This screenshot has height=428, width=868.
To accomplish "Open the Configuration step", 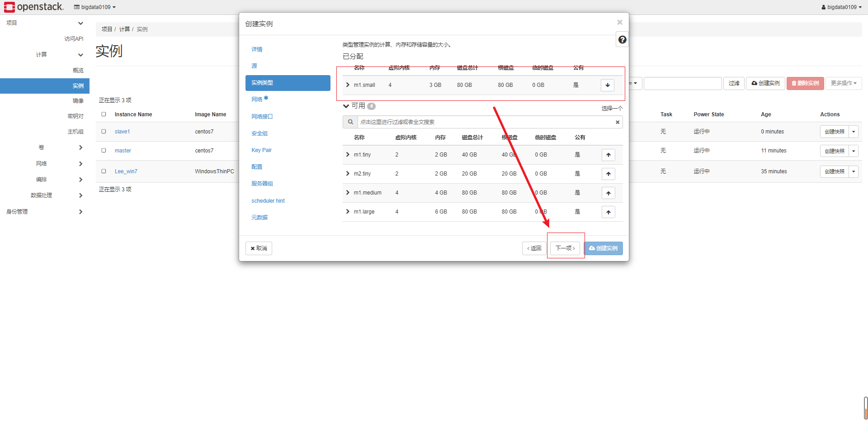I will (x=257, y=167).
